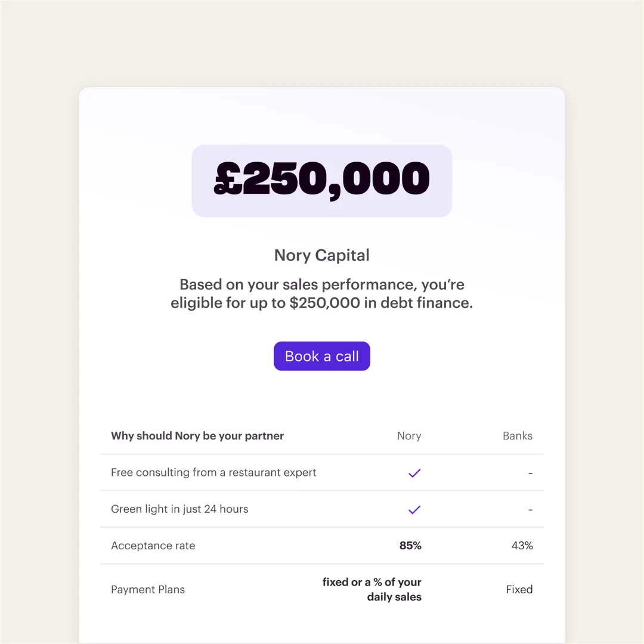Click the Nory Capital heading
Image resolution: width=644 pixels, height=644 pixels.
coord(321,255)
